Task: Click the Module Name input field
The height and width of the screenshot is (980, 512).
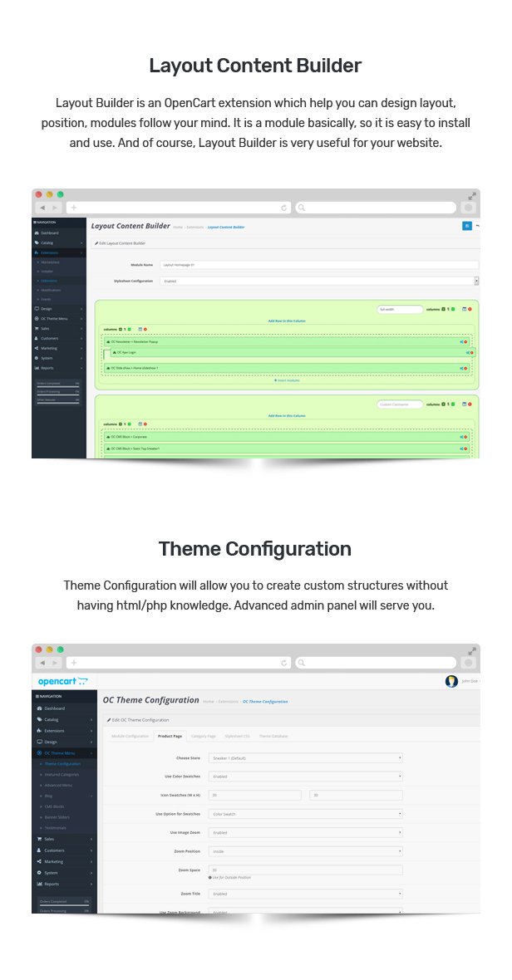Action: tap(319, 265)
